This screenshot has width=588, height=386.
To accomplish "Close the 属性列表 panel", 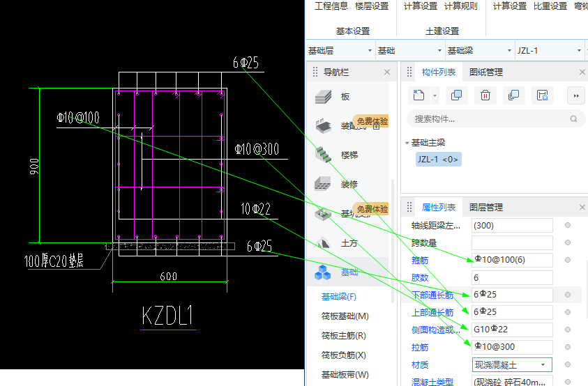I will coord(582,207).
